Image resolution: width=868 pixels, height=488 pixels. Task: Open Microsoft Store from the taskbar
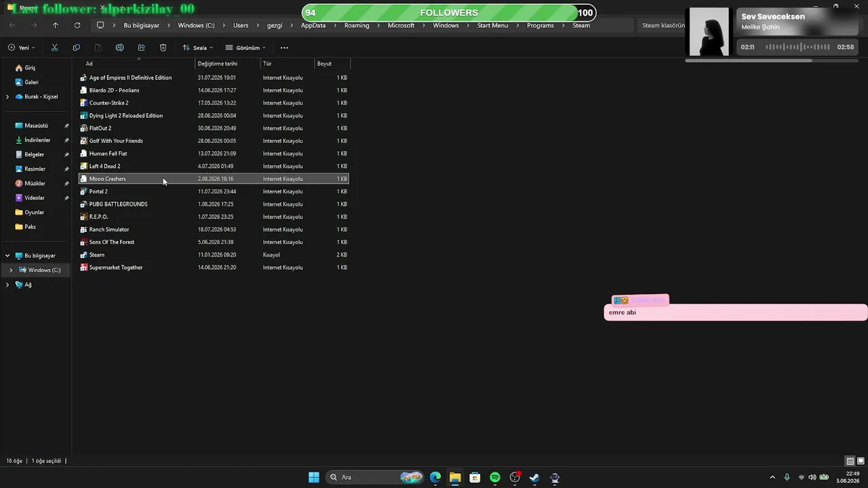tap(475, 477)
